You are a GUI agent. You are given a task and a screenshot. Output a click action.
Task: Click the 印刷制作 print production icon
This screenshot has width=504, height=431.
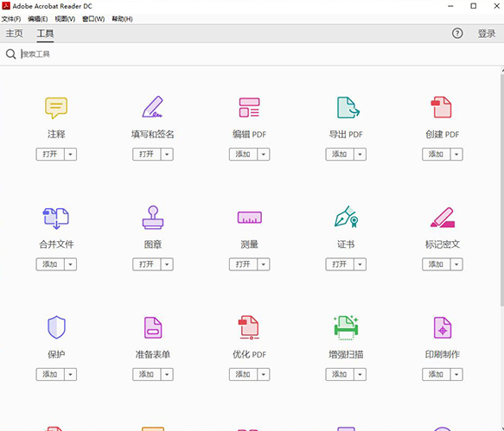pos(443,327)
